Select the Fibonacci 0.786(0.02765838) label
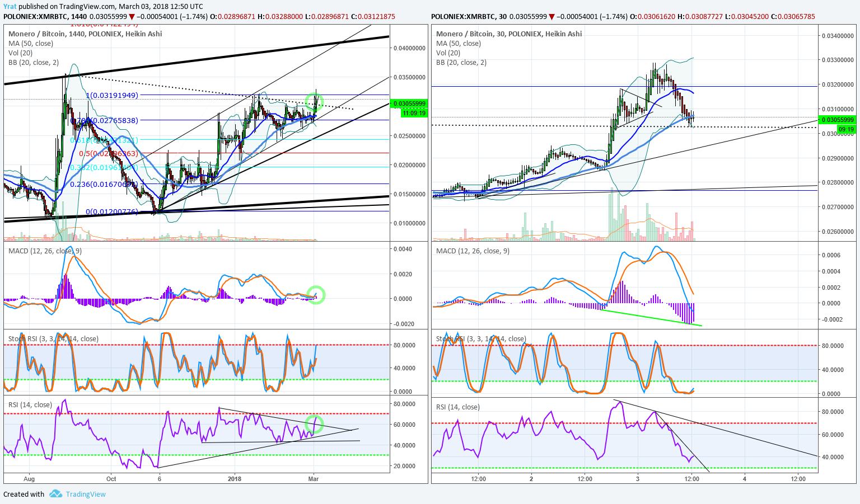The width and height of the screenshot is (860, 504). (x=105, y=120)
